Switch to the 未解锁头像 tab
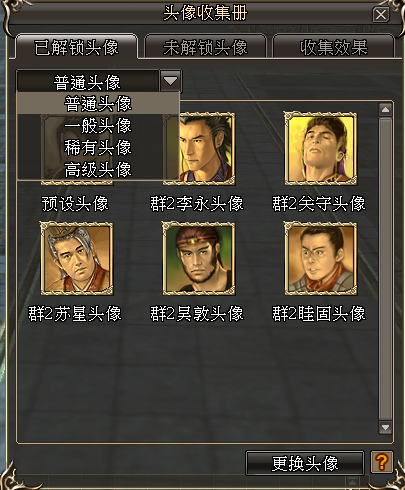The image size is (405, 490). pos(205,47)
